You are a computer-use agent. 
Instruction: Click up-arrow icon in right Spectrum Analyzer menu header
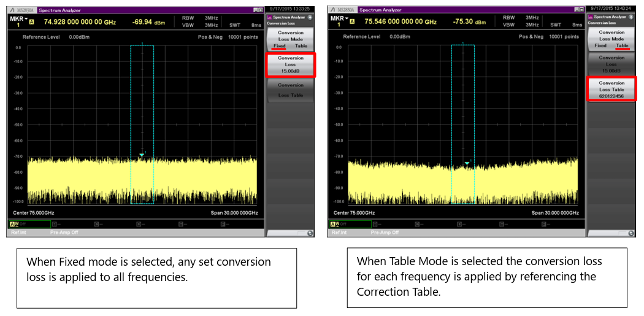click(x=631, y=17)
